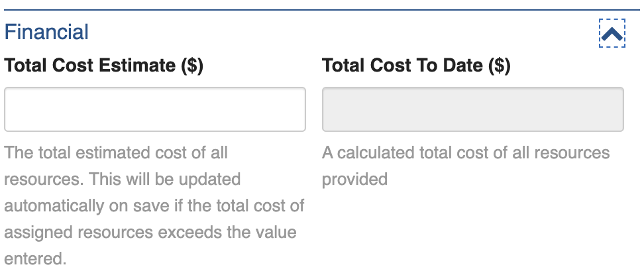Click the "Total Cost Estimate ($)" label
The image size is (644, 277).
pos(103,66)
